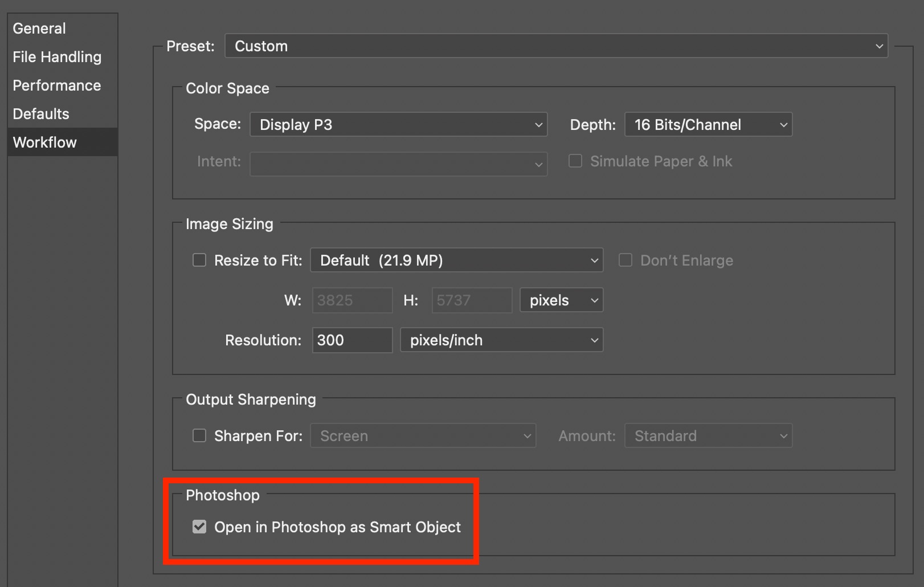924x587 pixels.
Task: Click the height H input field
Action: [x=472, y=300]
